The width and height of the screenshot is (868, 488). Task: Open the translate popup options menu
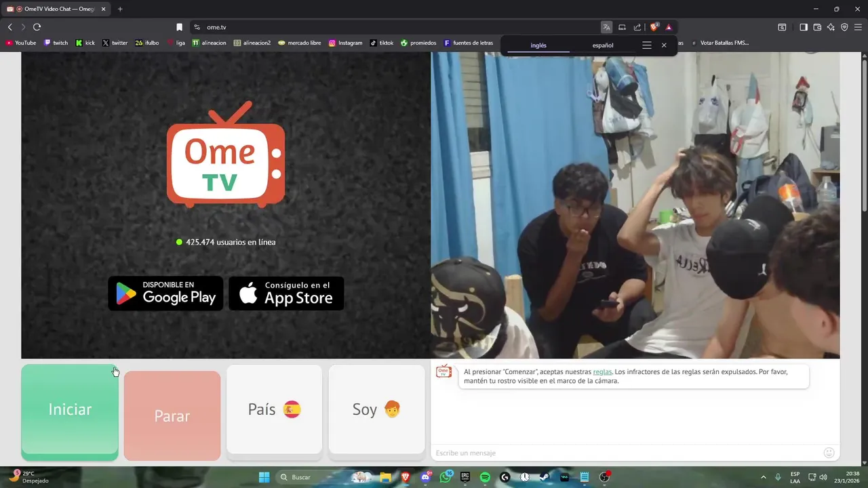tap(647, 45)
